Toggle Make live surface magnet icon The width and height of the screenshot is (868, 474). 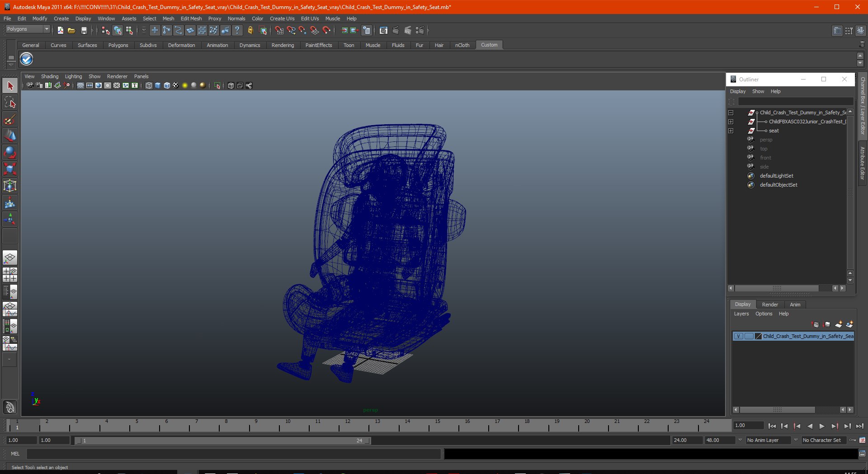326,30
